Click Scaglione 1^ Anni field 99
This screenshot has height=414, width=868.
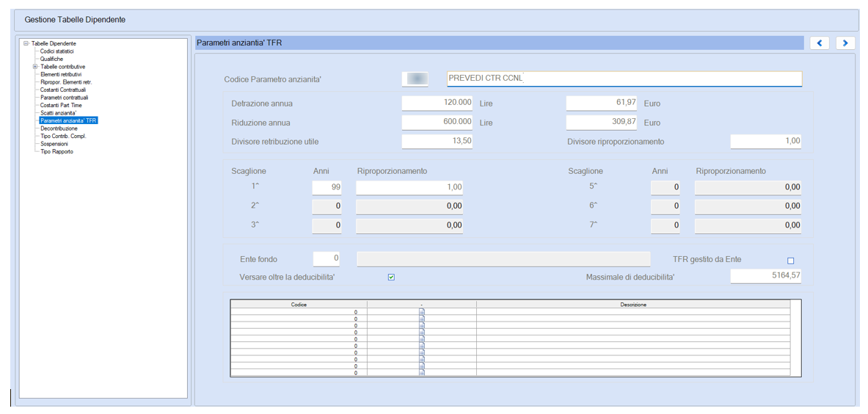[x=327, y=188]
